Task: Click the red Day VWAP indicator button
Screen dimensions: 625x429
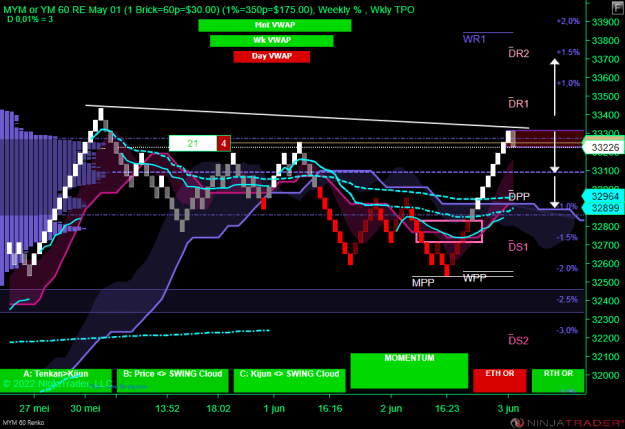Action: click(x=271, y=56)
